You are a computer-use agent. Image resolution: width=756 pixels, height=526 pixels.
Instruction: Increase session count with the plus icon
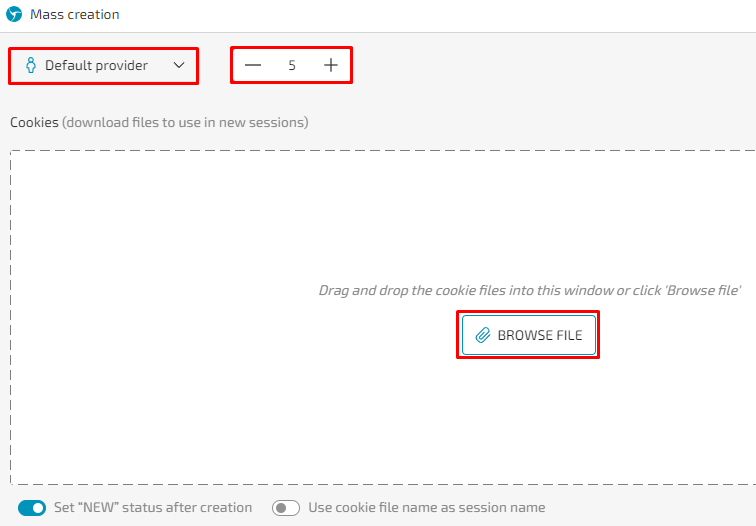tap(331, 65)
